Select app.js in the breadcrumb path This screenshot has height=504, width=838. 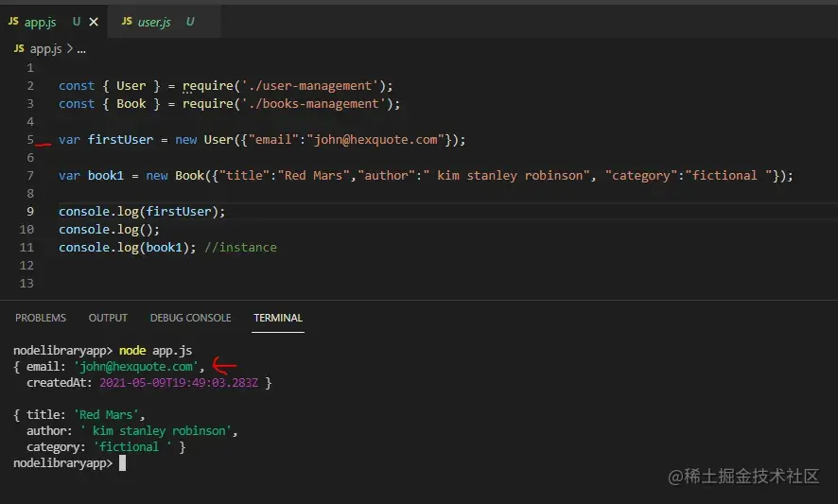coord(45,49)
